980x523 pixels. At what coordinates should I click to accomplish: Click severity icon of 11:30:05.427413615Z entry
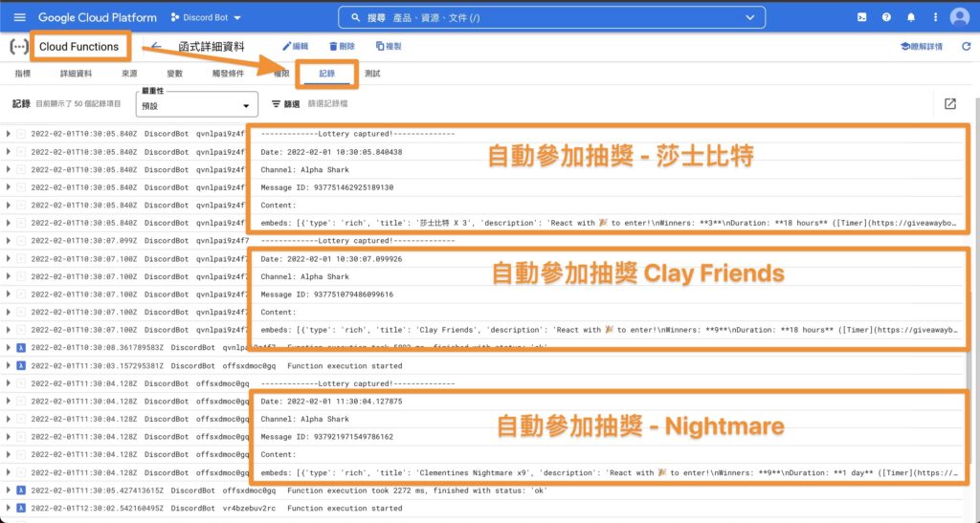[21, 490]
